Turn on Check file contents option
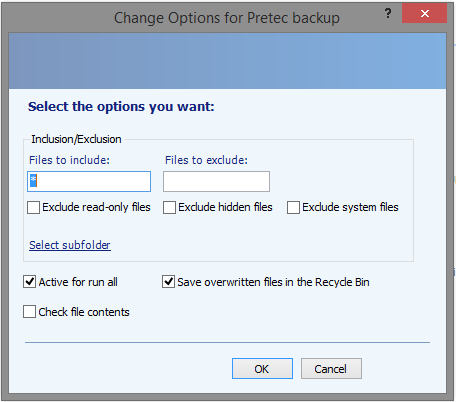Screen dimensions: 456x402 click(x=30, y=312)
